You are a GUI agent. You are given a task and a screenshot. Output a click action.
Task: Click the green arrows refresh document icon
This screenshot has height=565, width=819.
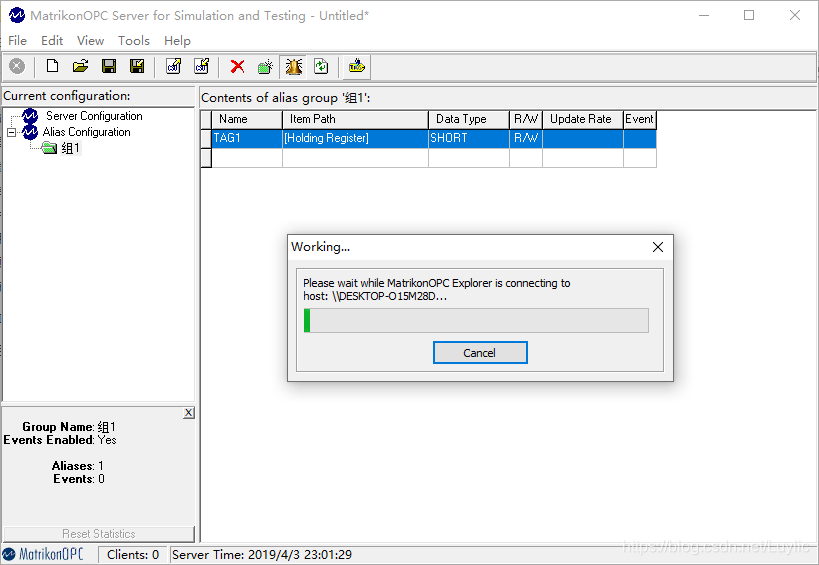[x=321, y=66]
